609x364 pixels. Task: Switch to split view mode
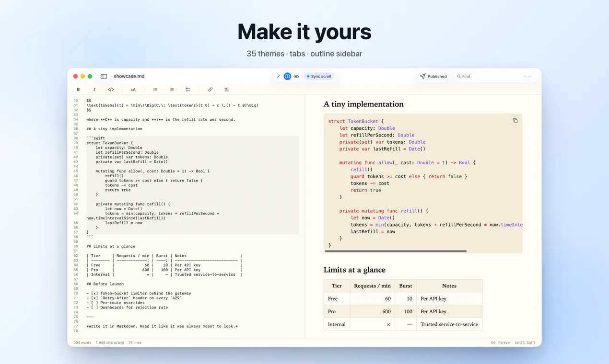287,76
